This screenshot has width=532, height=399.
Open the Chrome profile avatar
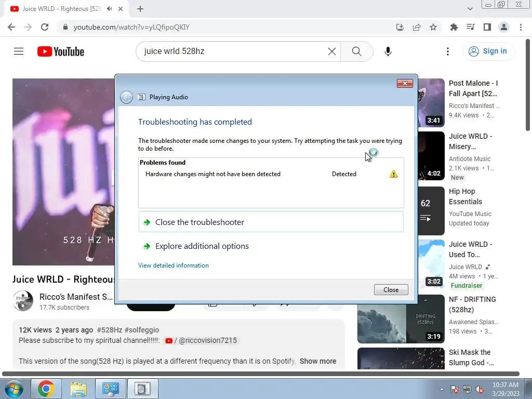point(504,27)
